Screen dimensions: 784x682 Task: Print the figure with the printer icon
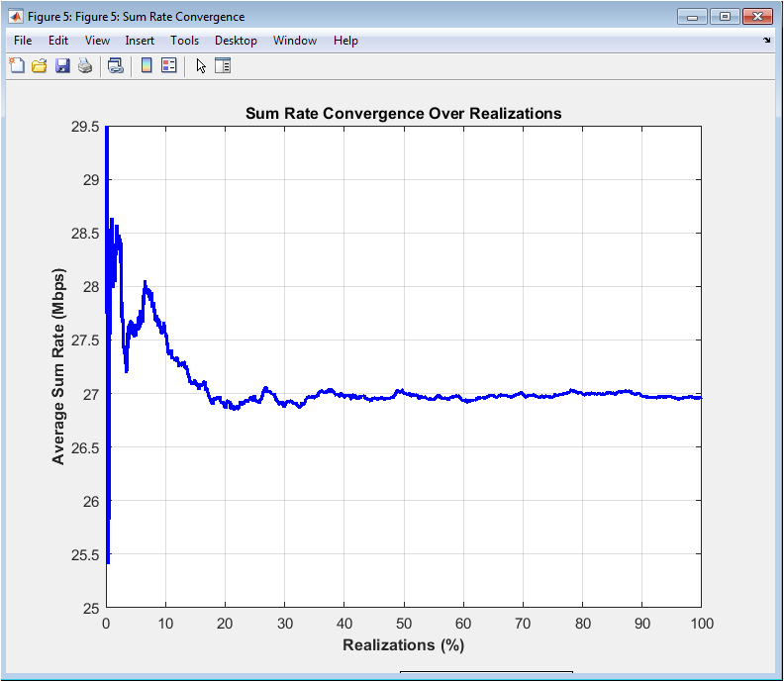(x=85, y=66)
